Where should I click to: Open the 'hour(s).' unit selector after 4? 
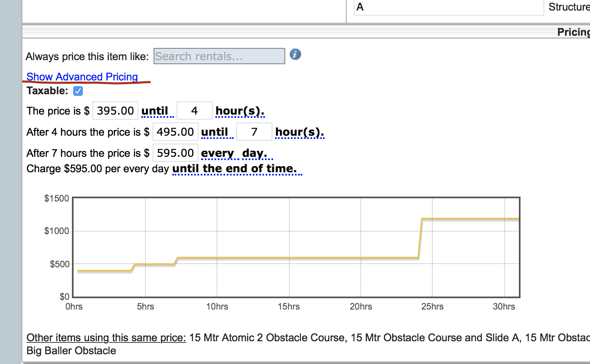[x=240, y=111]
